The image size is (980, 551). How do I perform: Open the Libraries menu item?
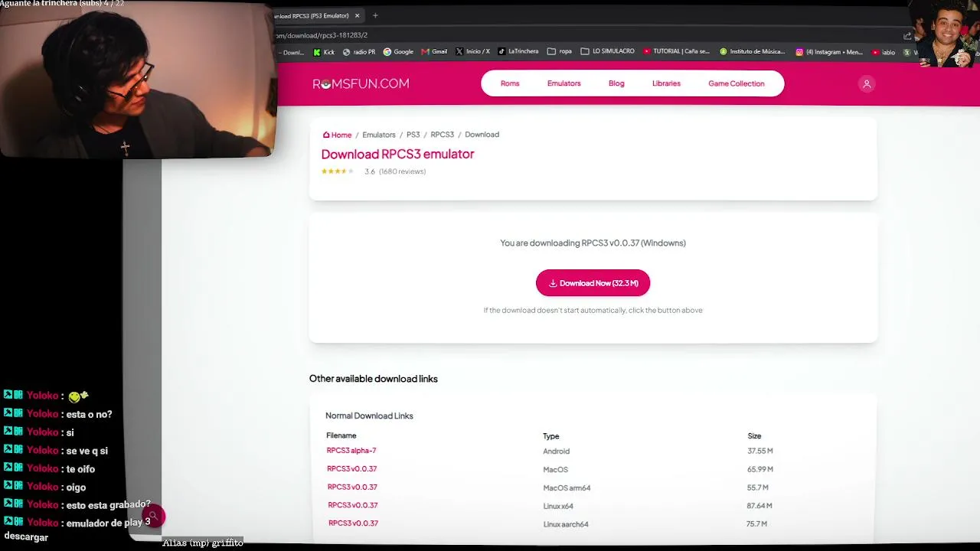(x=666, y=83)
